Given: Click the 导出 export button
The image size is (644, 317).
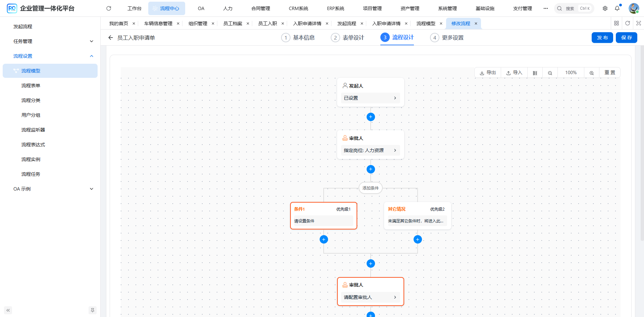Looking at the screenshot, I should coord(488,73).
